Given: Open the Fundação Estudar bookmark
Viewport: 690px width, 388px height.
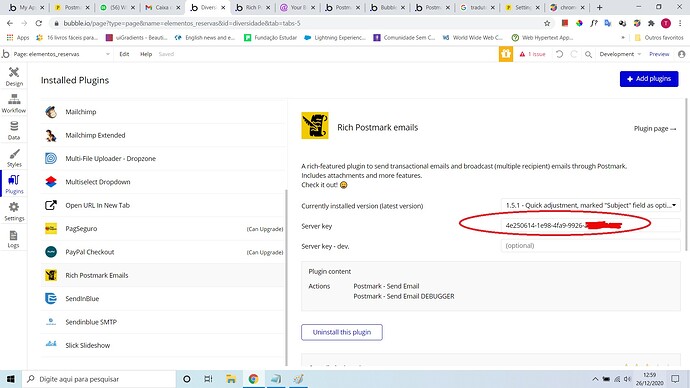Looking at the screenshot, I should tap(271, 38).
